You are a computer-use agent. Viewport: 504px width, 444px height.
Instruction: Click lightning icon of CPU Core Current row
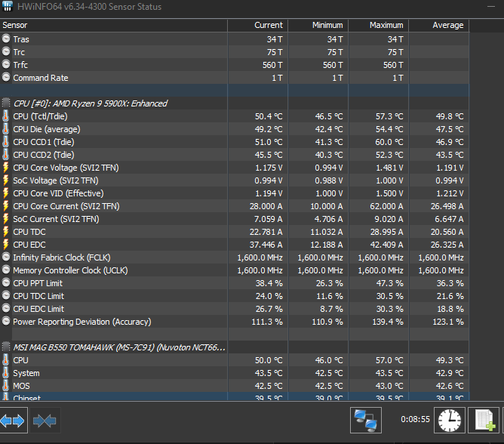click(x=5, y=206)
